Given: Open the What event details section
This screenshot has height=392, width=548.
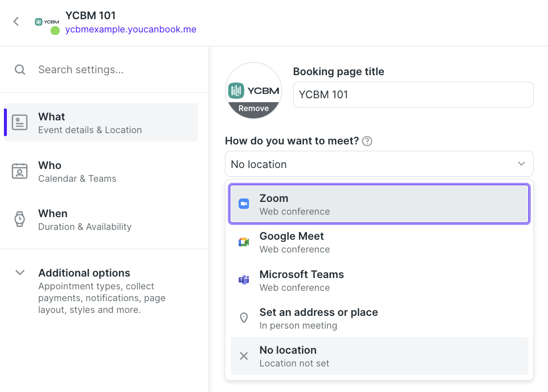Looking at the screenshot, I should (101, 122).
